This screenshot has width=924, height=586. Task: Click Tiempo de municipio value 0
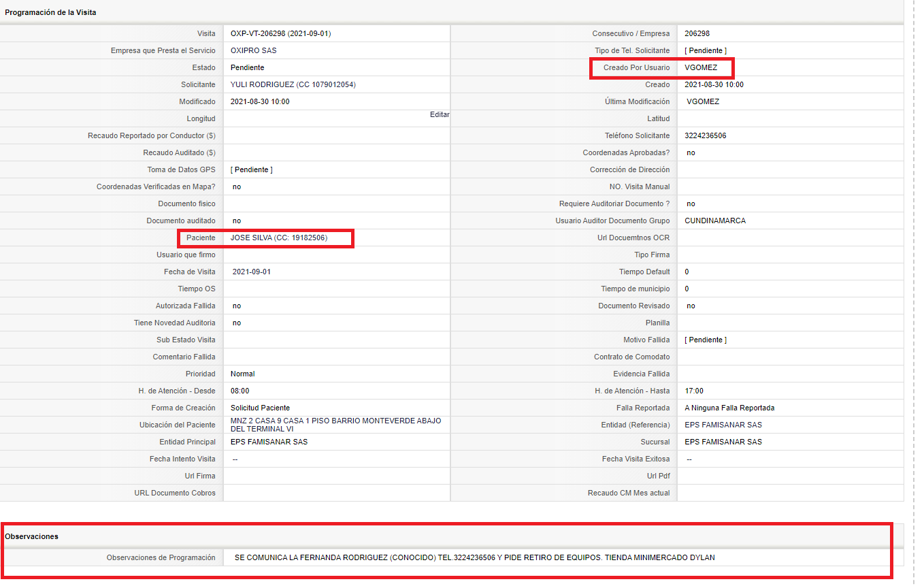click(x=687, y=289)
